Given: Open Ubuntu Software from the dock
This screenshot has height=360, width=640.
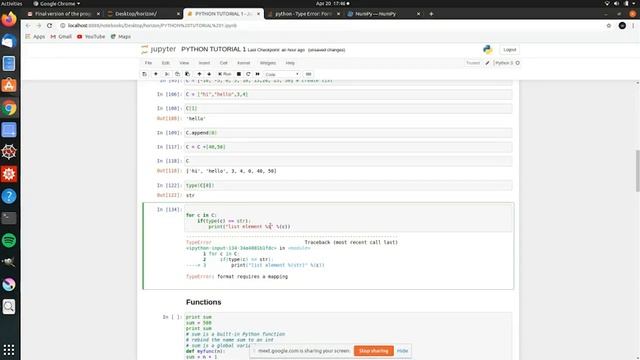Looking at the screenshot, I should pyautogui.click(x=9, y=85).
